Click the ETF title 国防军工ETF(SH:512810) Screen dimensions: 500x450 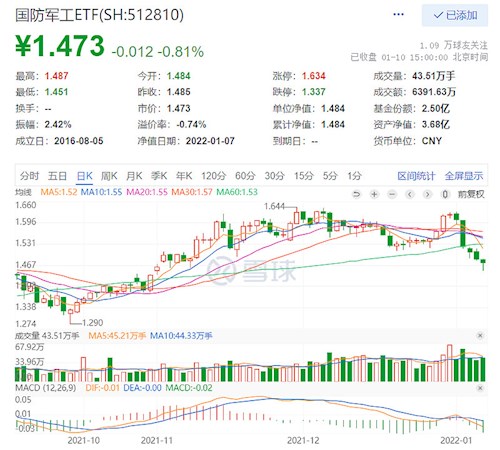click(x=99, y=15)
